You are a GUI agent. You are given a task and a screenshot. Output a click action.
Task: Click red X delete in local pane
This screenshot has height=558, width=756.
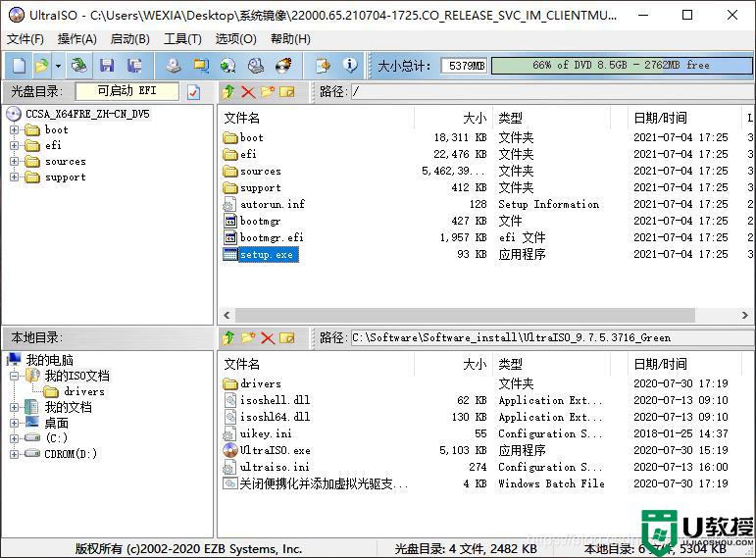268,337
